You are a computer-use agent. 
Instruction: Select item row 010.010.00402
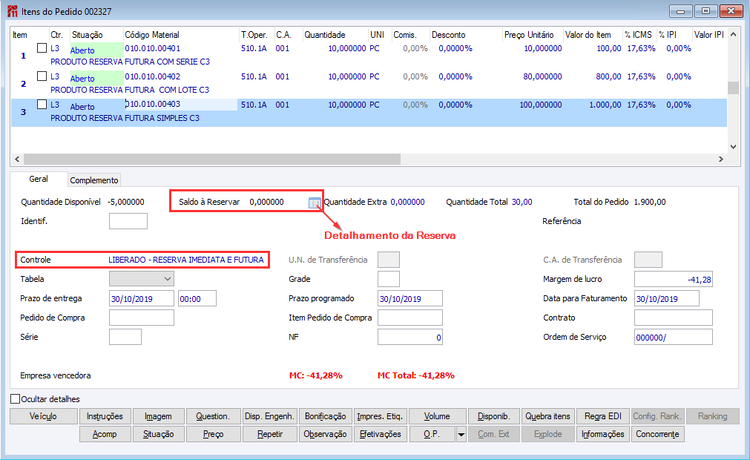pos(369,83)
